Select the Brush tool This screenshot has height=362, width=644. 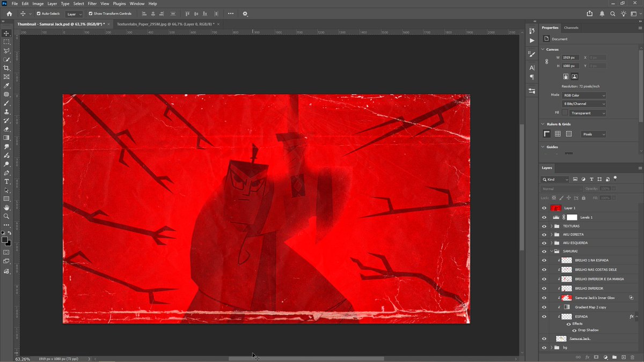pos(6,103)
